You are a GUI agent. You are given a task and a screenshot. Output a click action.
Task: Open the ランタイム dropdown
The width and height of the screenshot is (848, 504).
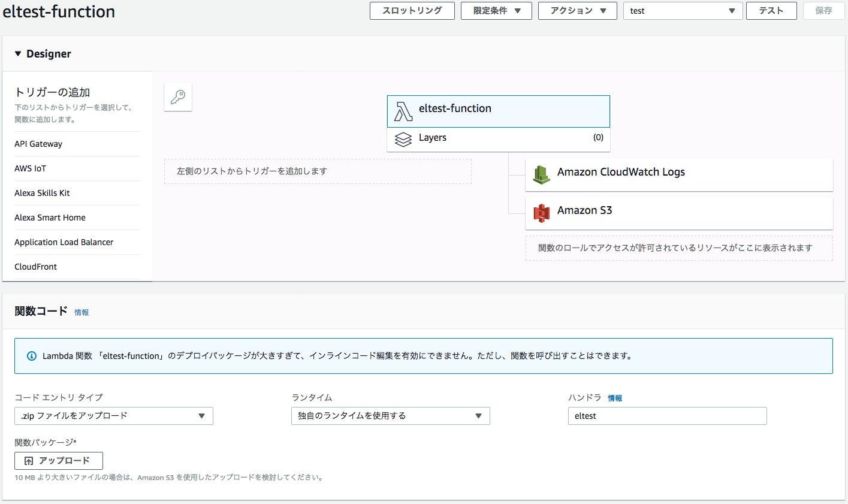pyautogui.click(x=390, y=415)
